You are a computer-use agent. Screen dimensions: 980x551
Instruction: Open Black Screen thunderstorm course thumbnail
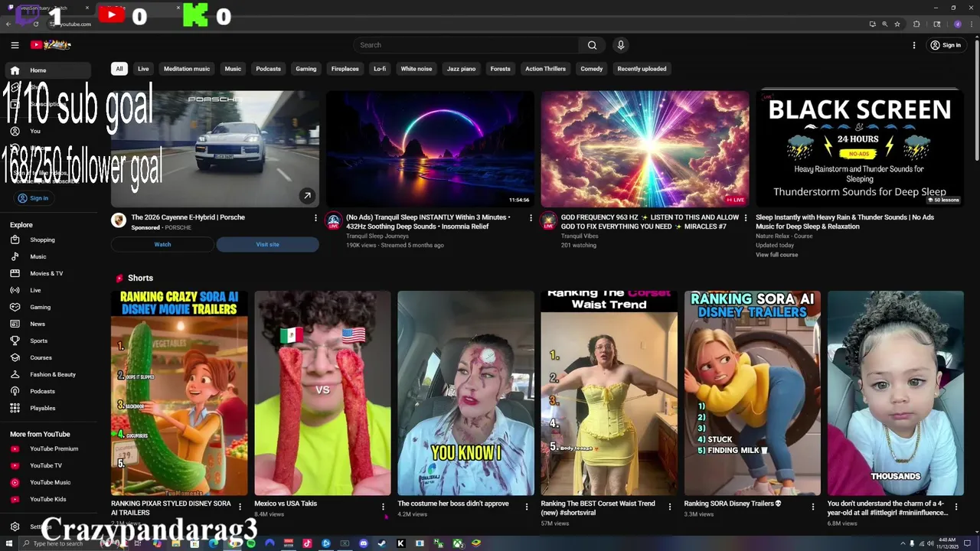click(860, 148)
